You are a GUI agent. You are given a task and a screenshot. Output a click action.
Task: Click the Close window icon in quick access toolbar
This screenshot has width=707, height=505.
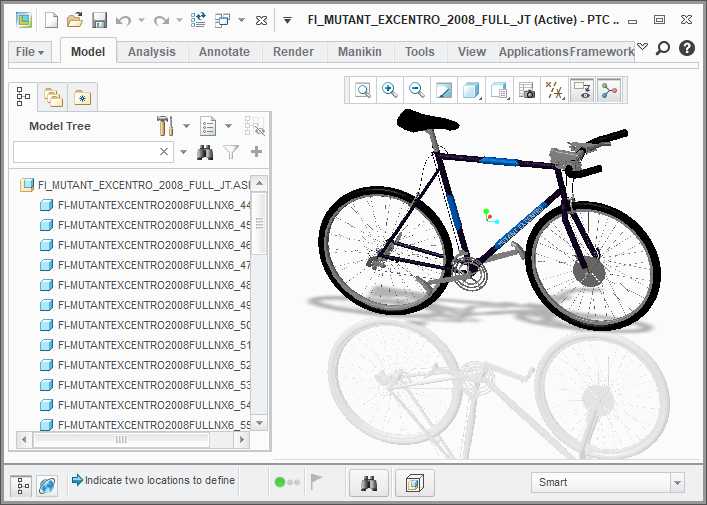262,20
